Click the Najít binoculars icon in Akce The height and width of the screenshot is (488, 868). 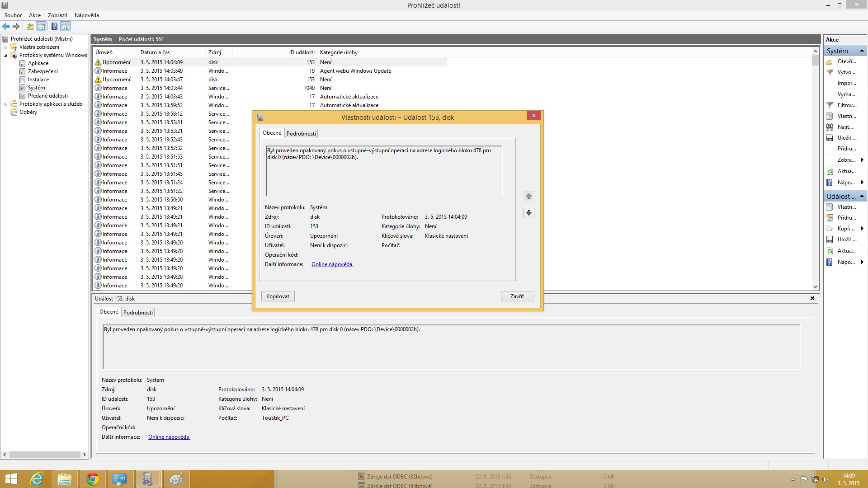(x=830, y=127)
